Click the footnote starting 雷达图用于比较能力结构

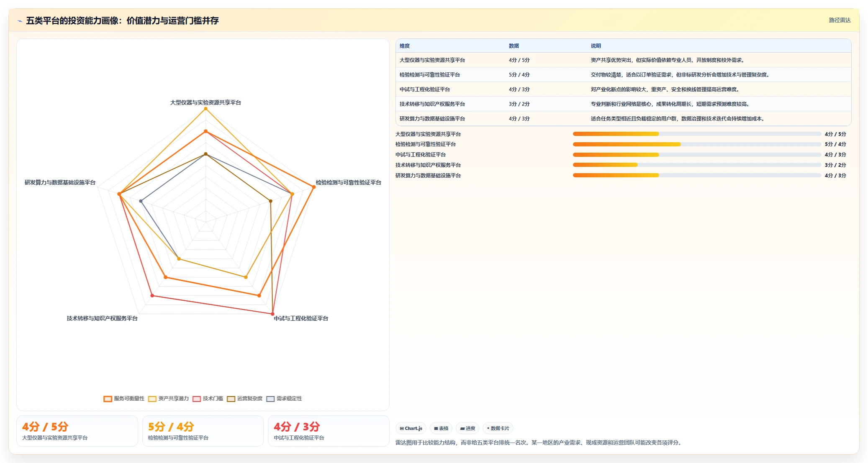[540, 443]
